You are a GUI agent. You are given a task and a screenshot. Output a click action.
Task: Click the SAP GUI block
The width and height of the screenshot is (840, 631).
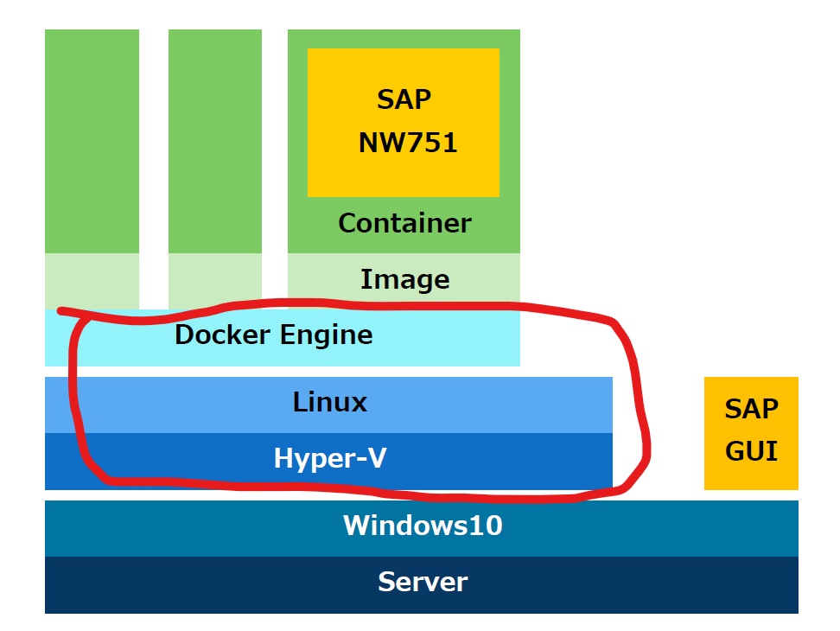click(x=750, y=432)
